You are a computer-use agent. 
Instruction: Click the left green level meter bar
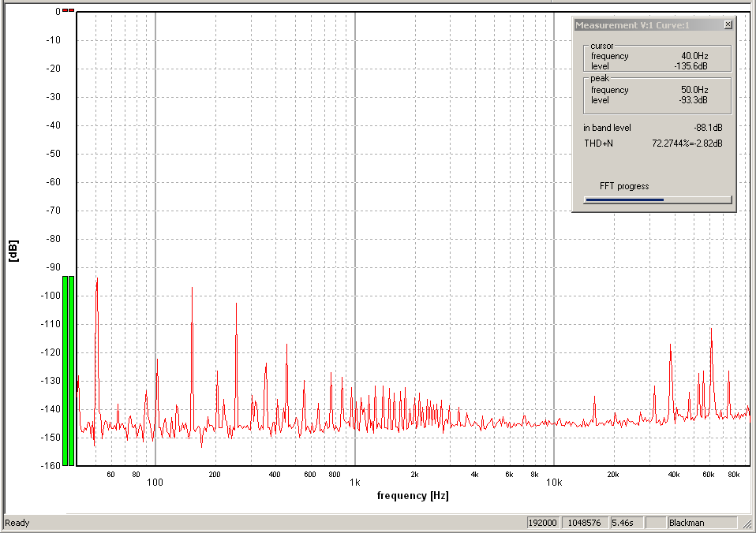pos(65,370)
